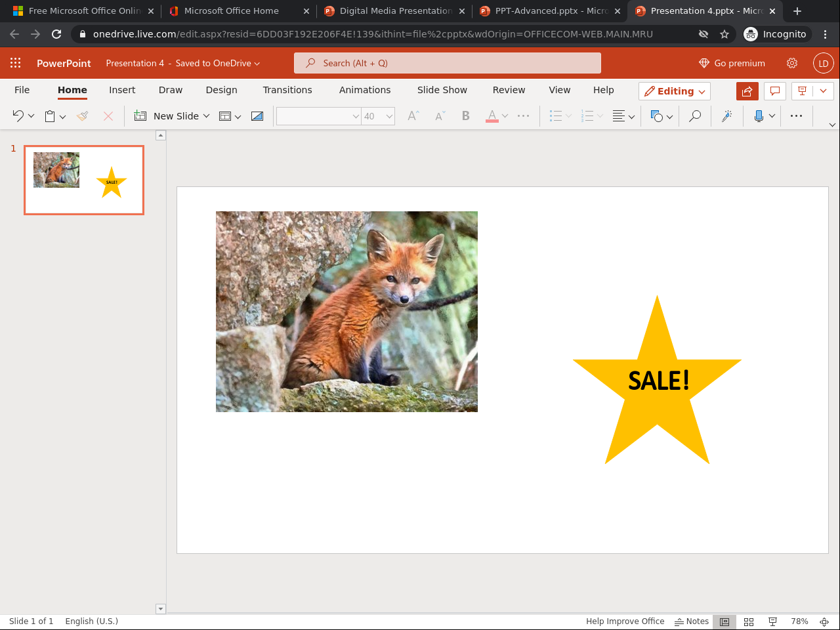Click Help Improve Office link
This screenshot has width=840, height=630.
[625, 621]
